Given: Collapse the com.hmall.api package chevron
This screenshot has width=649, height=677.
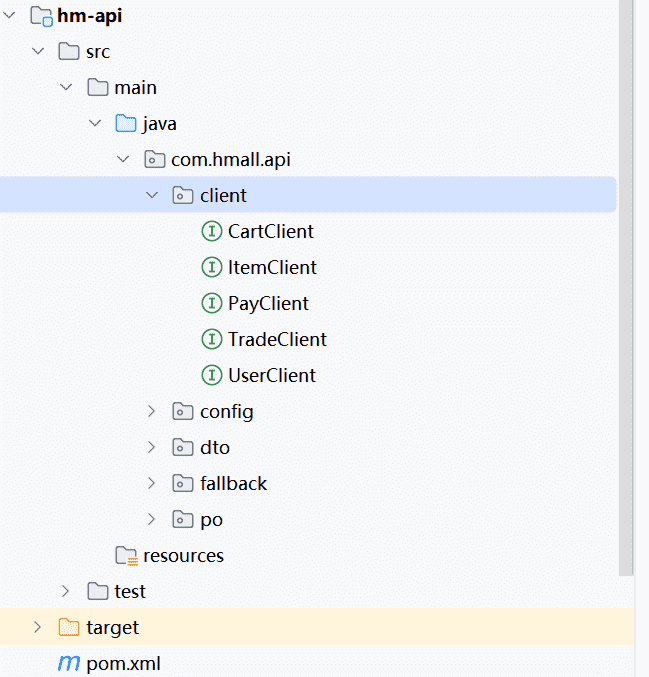Looking at the screenshot, I should [x=123, y=159].
